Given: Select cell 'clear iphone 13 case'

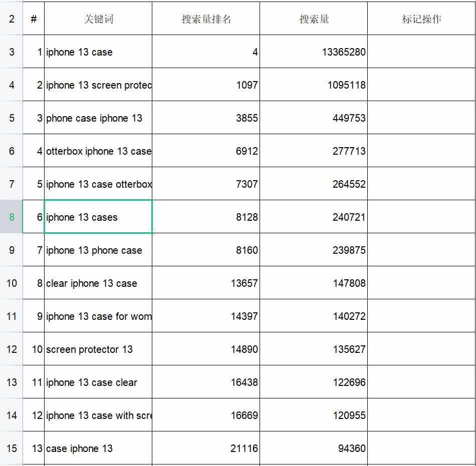Looking at the screenshot, I should pyautogui.click(x=98, y=283).
